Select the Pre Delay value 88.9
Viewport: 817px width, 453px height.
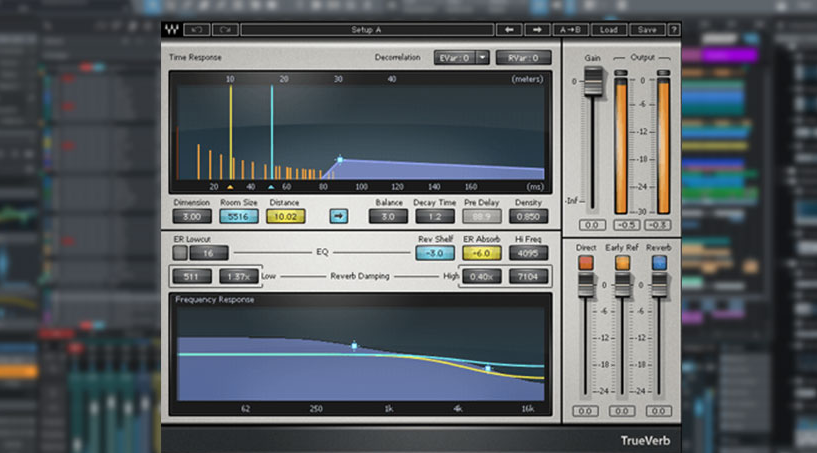click(481, 216)
